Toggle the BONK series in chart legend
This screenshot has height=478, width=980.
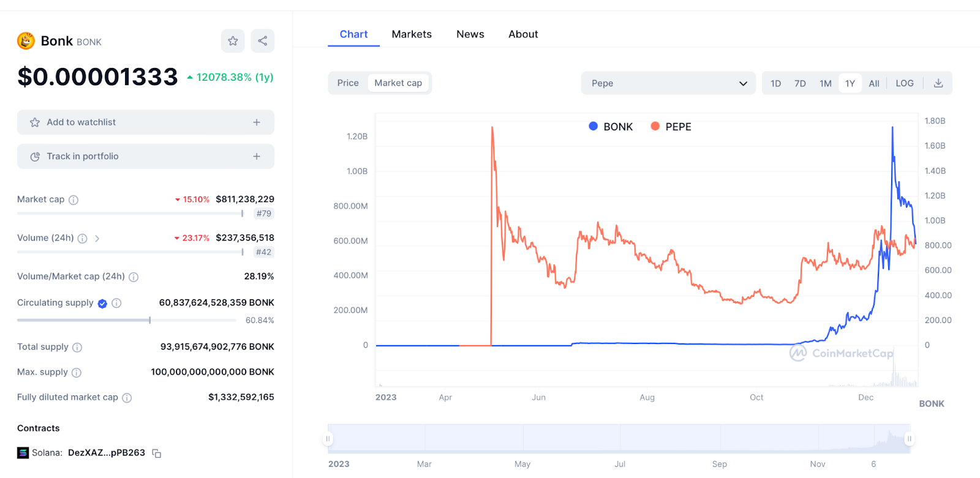(x=611, y=127)
